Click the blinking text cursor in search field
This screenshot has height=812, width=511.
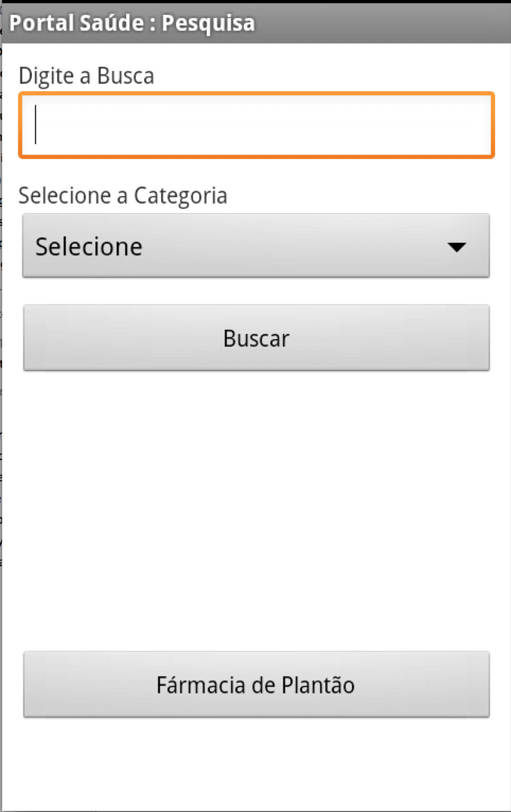click(36, 125)
